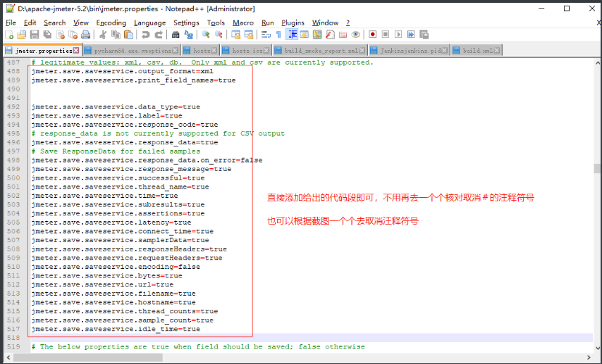Click the Close All toolbar icon
Screen dimensions: 602x364
[73, 35]
